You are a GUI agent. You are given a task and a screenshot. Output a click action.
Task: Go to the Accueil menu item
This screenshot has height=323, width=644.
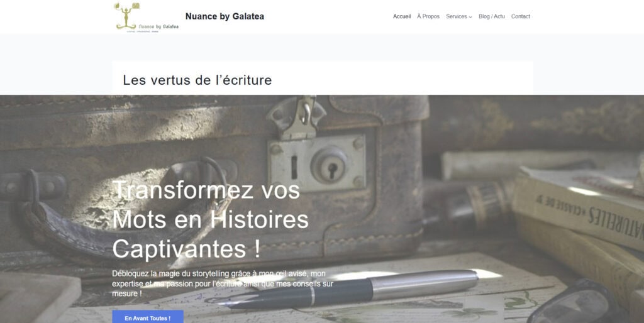(x=402, y=16)
